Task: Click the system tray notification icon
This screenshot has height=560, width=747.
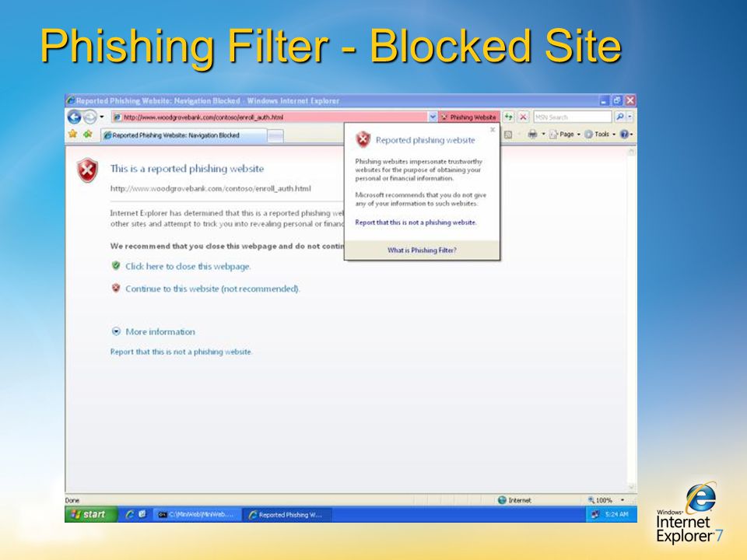Action: (x=594, y=514)
